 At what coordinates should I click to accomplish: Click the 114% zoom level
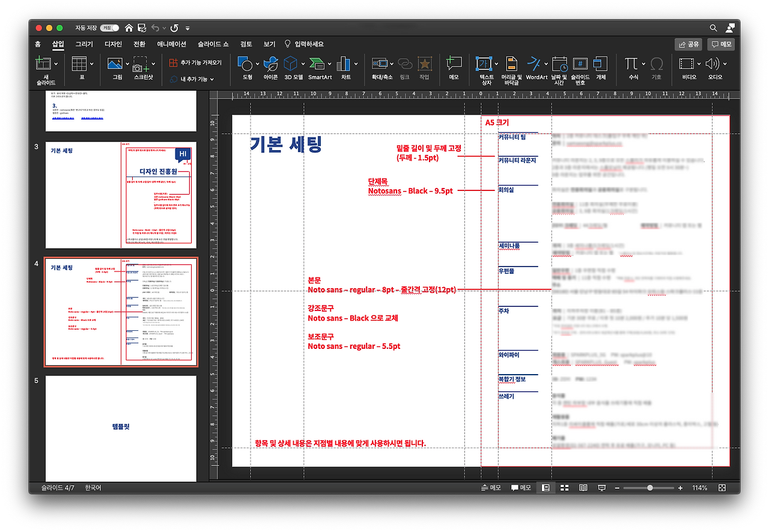click(699, 488)
